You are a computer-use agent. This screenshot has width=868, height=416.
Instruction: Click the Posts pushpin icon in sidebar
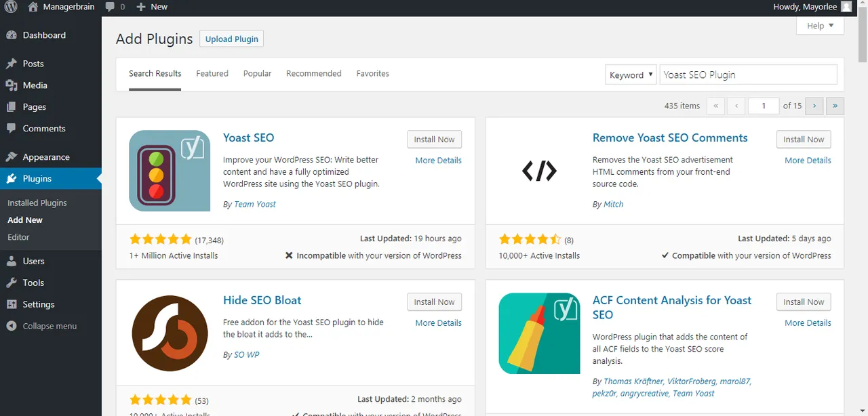[x=12, y=64]
